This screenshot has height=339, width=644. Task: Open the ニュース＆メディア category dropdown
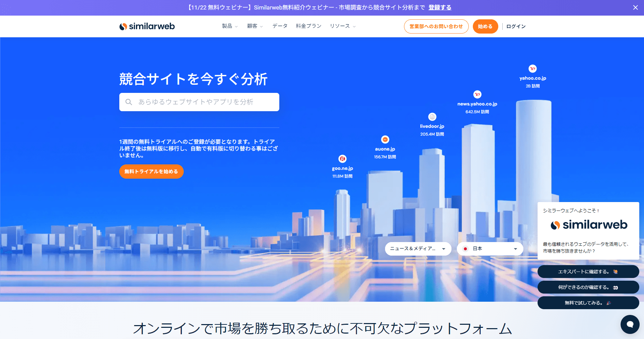point(418,249)
